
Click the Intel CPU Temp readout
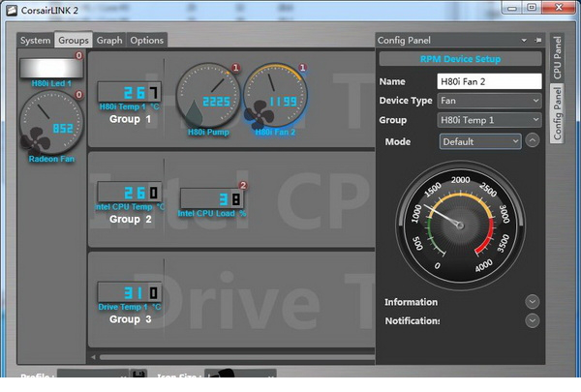130,192
